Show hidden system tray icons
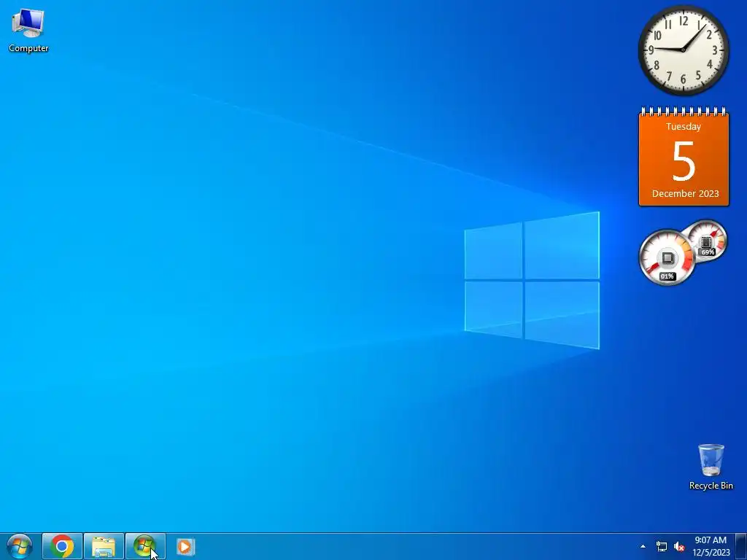The image size is (747, 560). 643,547
